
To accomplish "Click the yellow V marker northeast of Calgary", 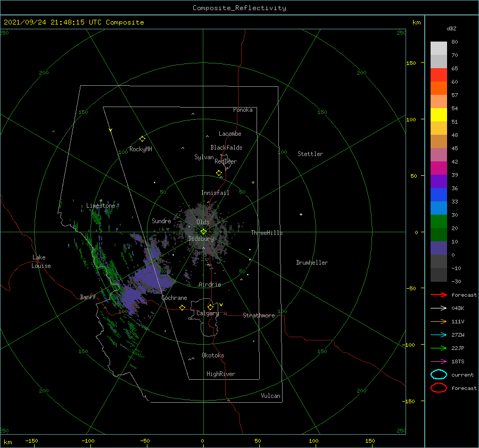I will click(221, 305).
